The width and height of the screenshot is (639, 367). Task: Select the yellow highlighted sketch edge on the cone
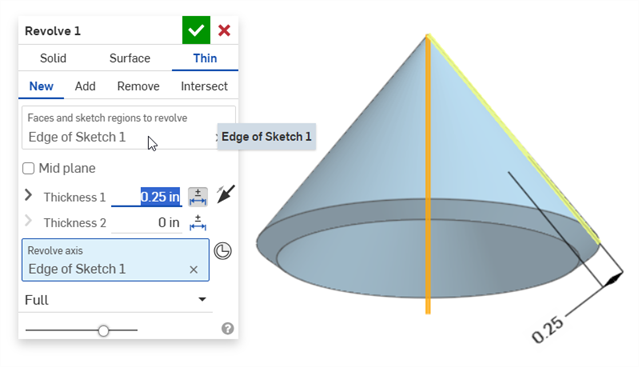514,139
